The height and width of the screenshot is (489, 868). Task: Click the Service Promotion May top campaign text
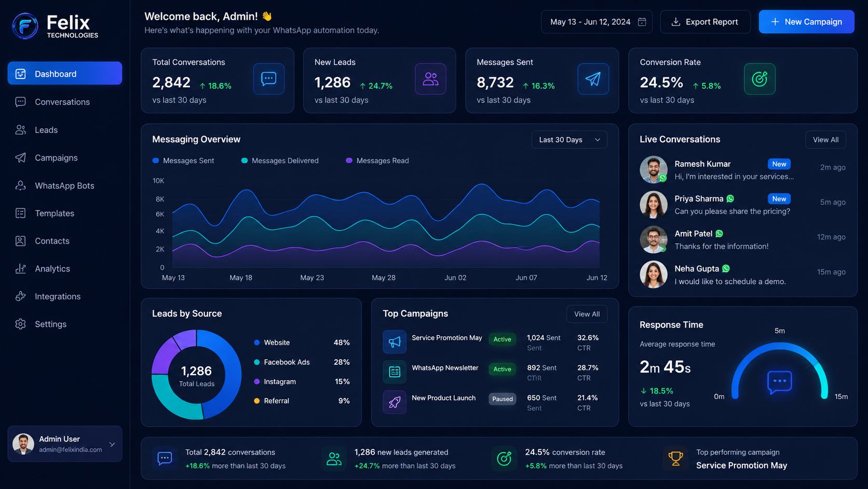tap(447, 338)
